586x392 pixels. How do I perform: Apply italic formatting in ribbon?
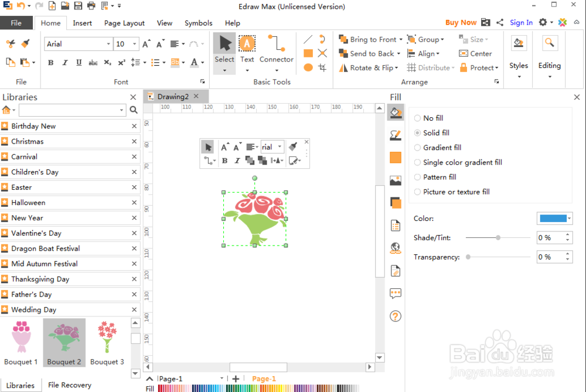[x=65, y=63]
